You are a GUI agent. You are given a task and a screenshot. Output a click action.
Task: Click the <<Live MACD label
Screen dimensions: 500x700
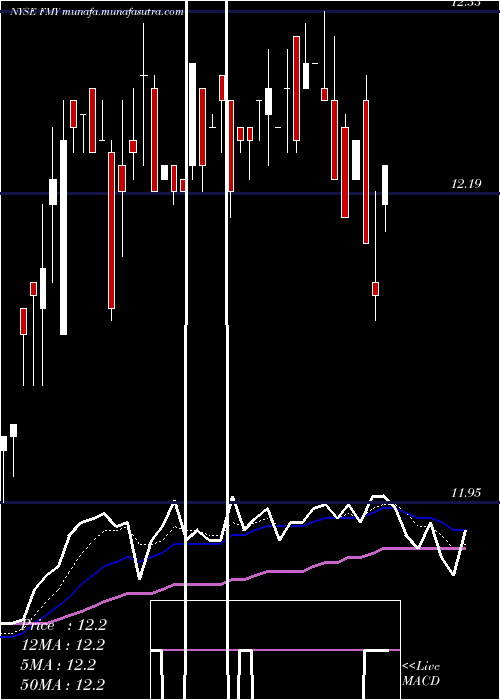[x=421, y=674]
